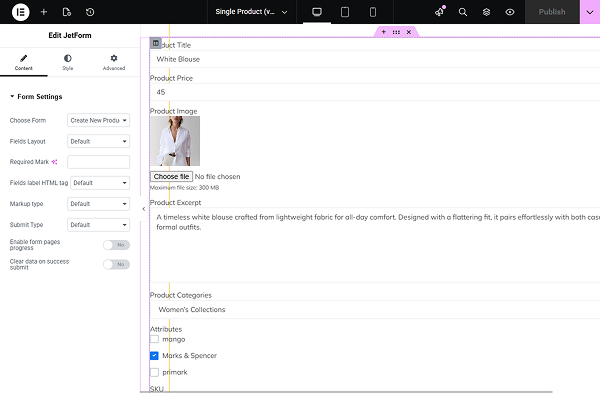The image size is (600, 393).
Task: Select the widget edit handle icon
Action: (155, 43)
